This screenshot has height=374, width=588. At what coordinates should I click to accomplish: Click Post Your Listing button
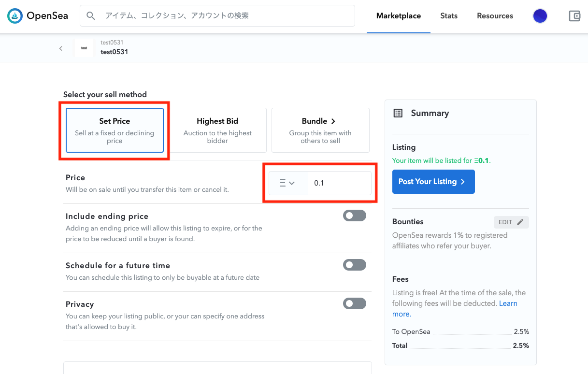pos(433,182)
